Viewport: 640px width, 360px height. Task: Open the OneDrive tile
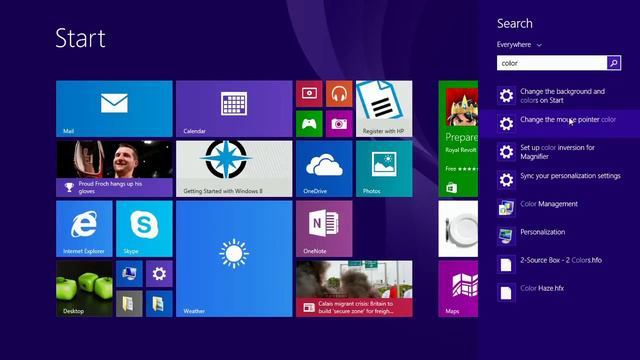point(324,169)
